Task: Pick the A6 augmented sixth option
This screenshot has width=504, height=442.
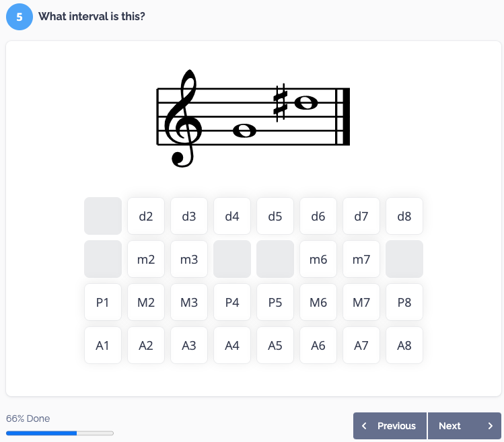Action: click(318, 345)
